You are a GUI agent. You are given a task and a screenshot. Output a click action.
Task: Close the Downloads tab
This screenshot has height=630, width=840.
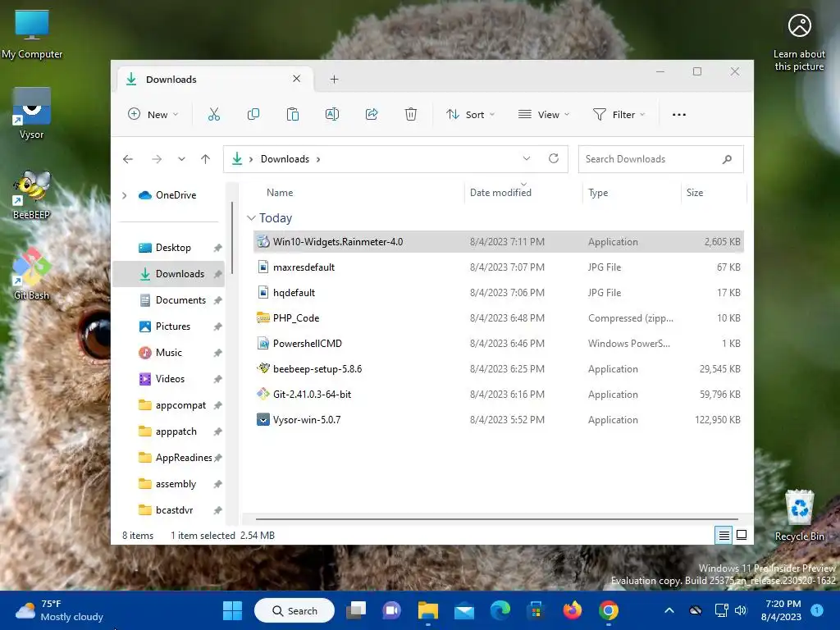[296, 79]
